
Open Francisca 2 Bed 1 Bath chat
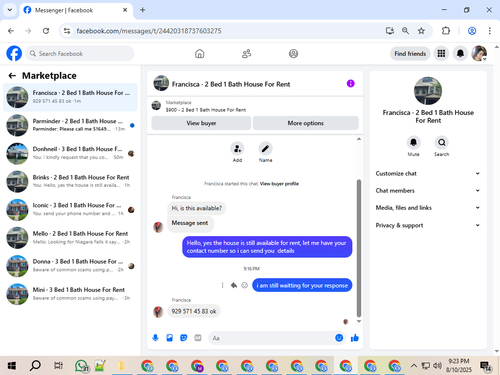point(70,97)
